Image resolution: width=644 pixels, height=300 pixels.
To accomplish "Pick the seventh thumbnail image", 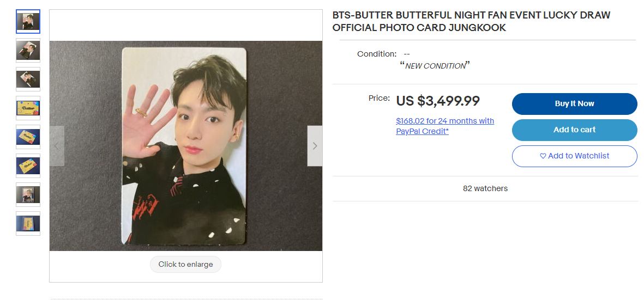I will pyautogui.click(x=28, y=195).
